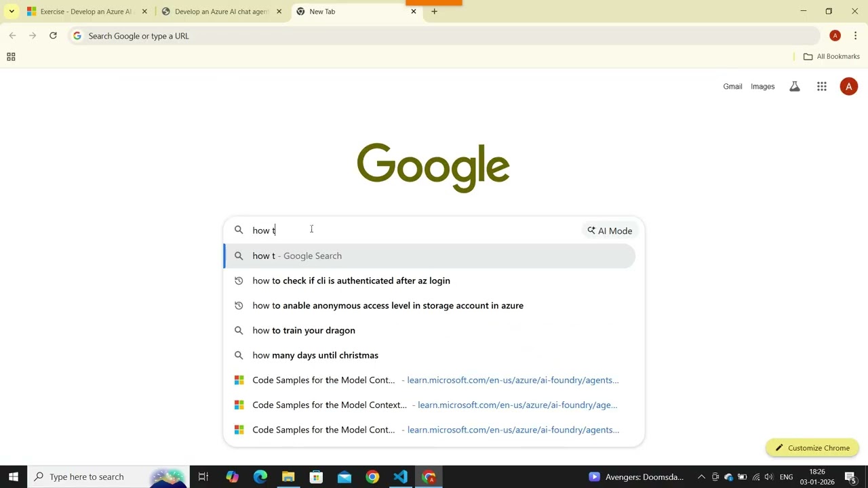The width and height of the screenshot is (868, 488).
Task: Open Wi-Fi network settings in tray
Action: (x=755, y=477)
